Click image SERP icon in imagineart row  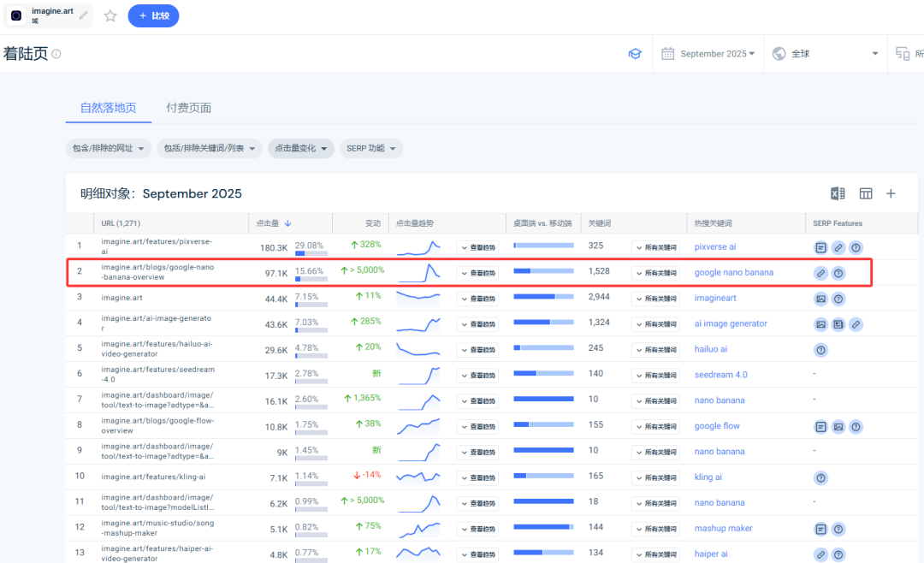820,299
